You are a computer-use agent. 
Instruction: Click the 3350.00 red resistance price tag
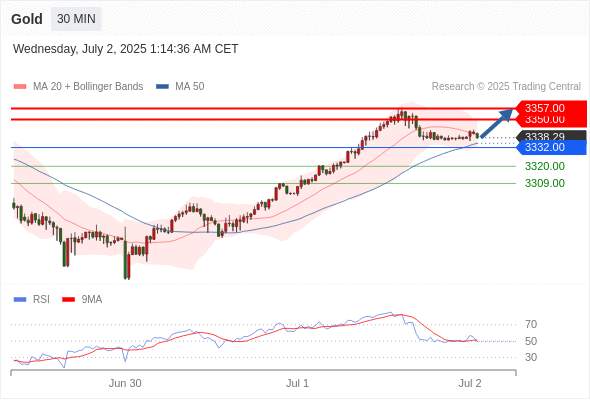(x=551, y=121)
